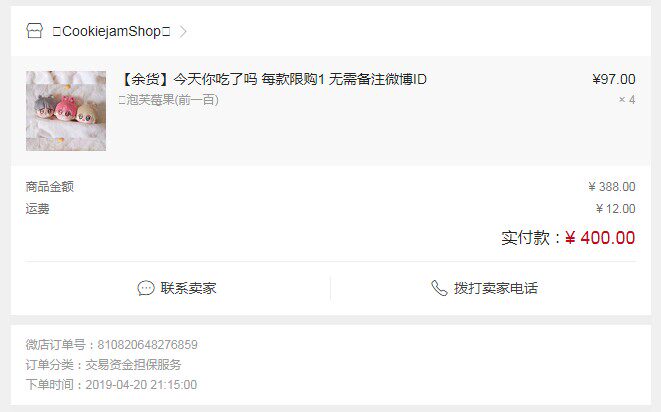Click the red ¥ 400.00 total paid
The image size is (661, 412).
(x=600, y=238)
